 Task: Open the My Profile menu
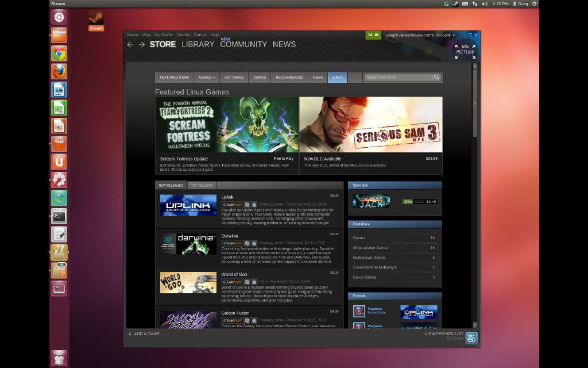pos(164,35)
